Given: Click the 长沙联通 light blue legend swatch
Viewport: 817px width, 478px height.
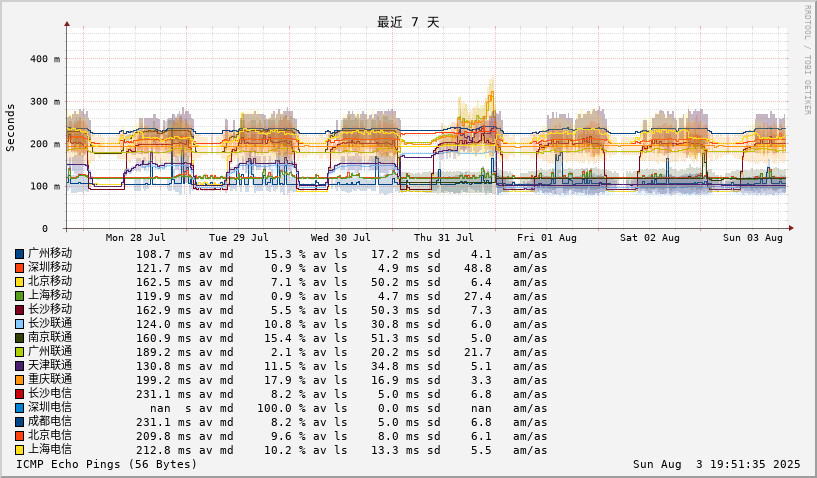Looking at the screenshot, I should pyautogui.click(x=19, y=325).
